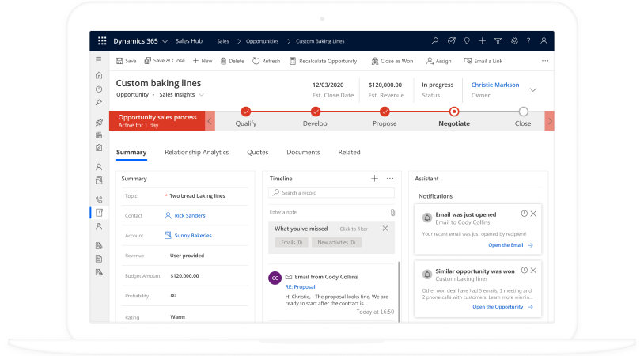Toggle the hamburger navigation menu
644x356 pixels.
[99, 59]
